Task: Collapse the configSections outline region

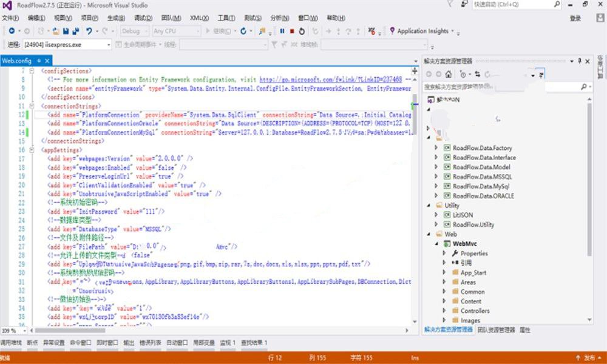Action: 32,71
